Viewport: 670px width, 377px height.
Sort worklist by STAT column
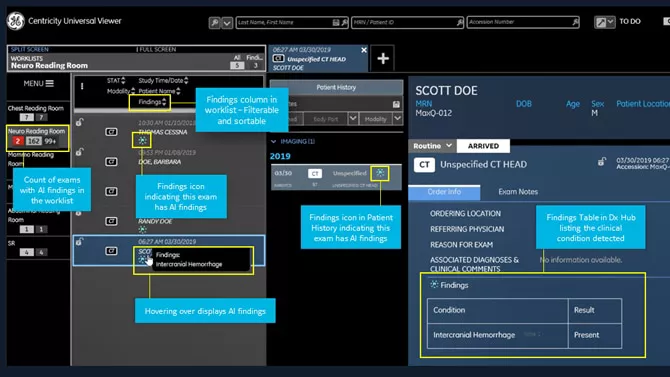116,80
